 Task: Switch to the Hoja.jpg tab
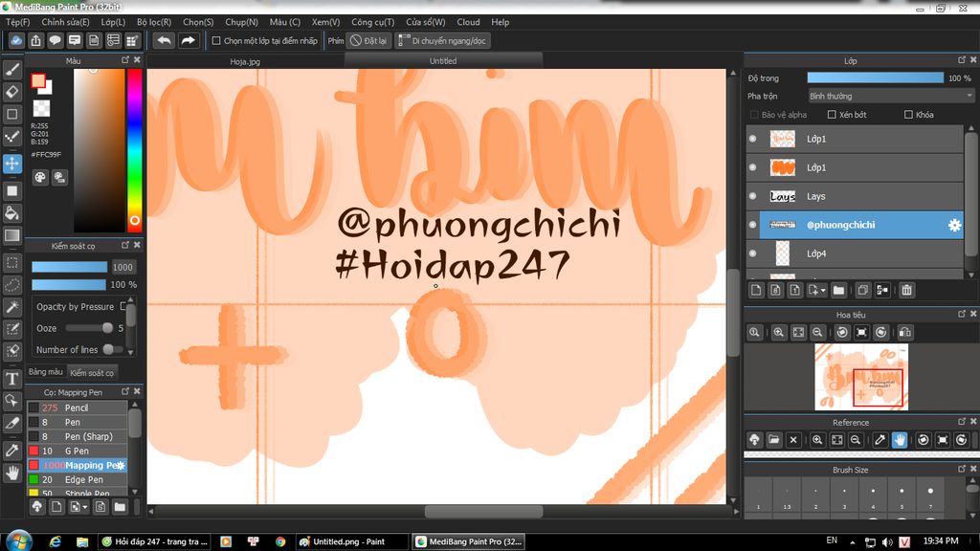pyautogui.click(x=245, y=61)
